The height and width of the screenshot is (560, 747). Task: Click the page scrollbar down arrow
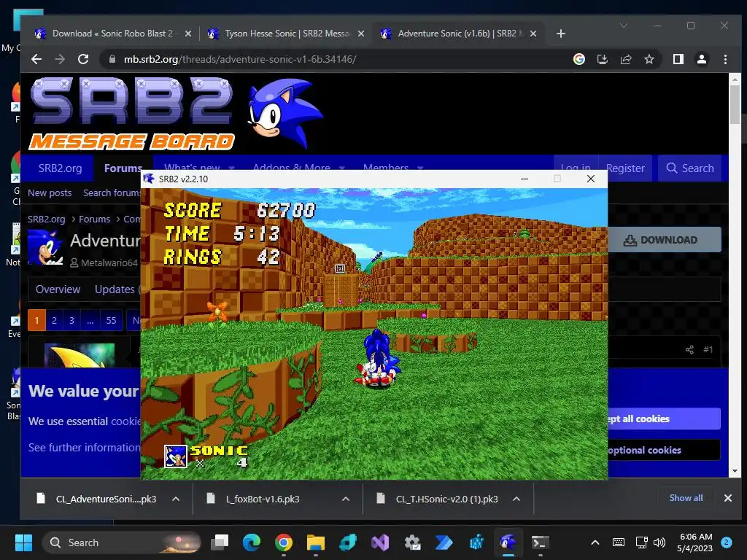[x=735, y=471]
